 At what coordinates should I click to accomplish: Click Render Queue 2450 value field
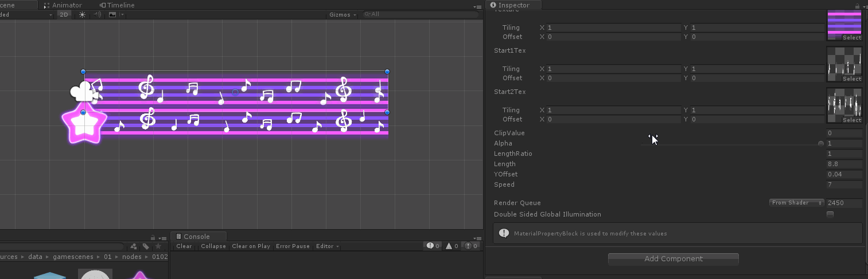(844, 203)
